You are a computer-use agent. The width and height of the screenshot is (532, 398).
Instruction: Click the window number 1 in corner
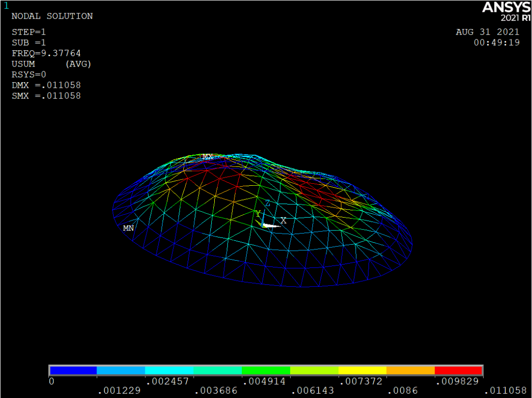pos(6,6)
